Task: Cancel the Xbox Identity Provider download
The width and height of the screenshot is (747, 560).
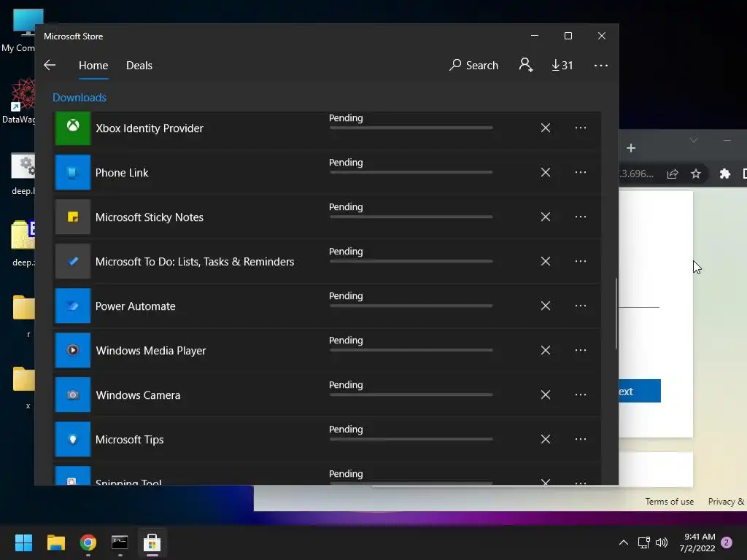Action: click(x=546, y=128)
